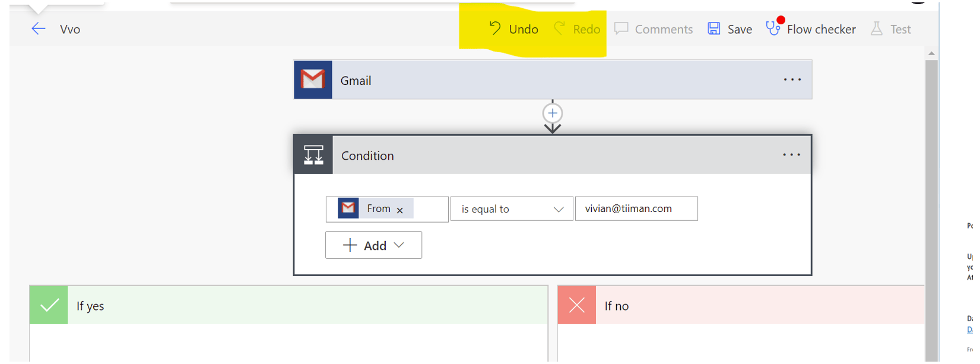Image resolution: width=980 pixels, height=364 pixels.
Task: Open the Comments pane
Action: [654, 29]
